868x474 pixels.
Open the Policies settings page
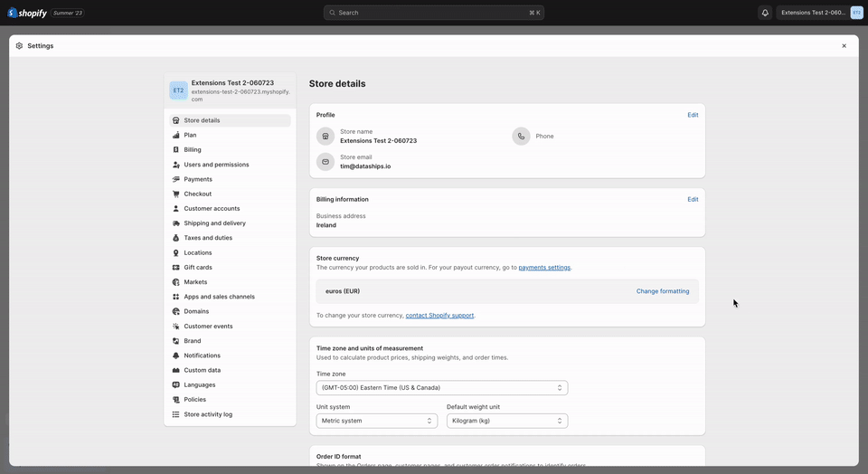coord(230,400)
